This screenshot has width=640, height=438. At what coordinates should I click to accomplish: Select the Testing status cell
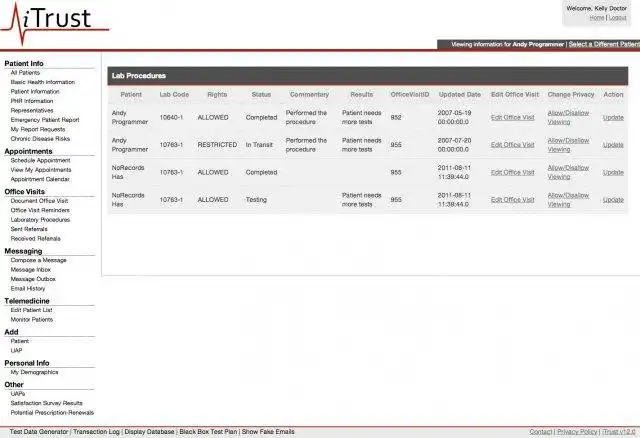pyautogui.click(x=256, y=200)
